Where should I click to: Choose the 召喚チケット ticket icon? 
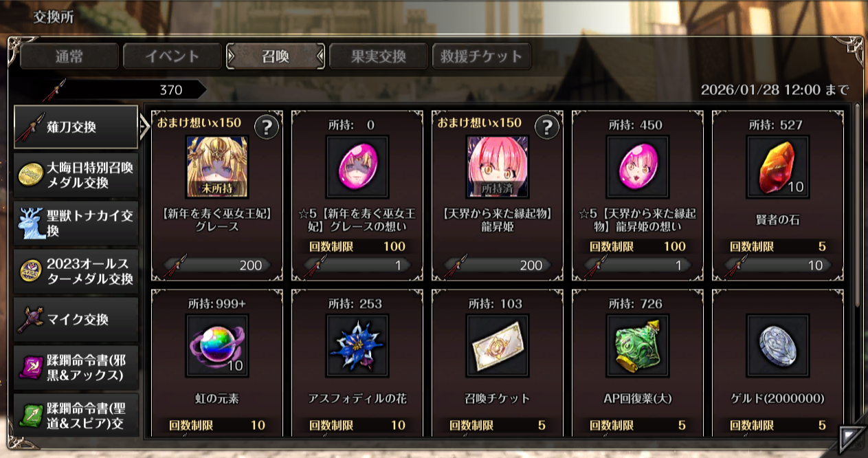click(x=498, y=346)
